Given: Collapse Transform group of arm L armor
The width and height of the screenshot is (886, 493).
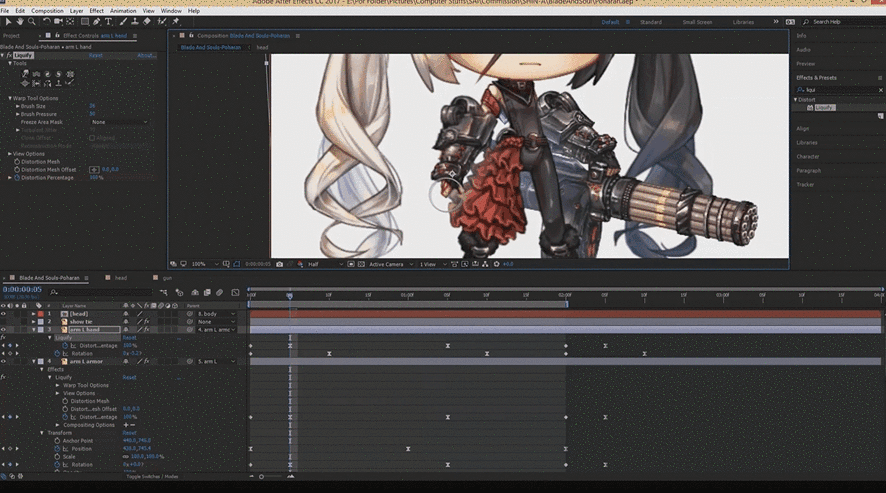Looking at the screenshot, I should 42,433.
